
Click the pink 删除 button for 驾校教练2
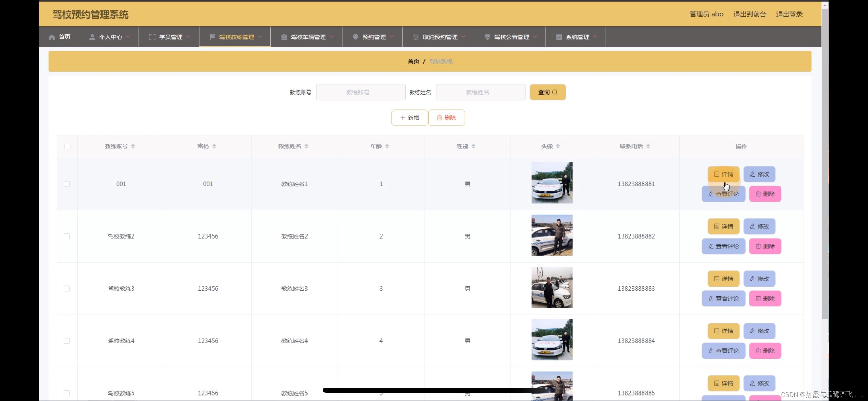pyautogui.click(x=765, y=246)
